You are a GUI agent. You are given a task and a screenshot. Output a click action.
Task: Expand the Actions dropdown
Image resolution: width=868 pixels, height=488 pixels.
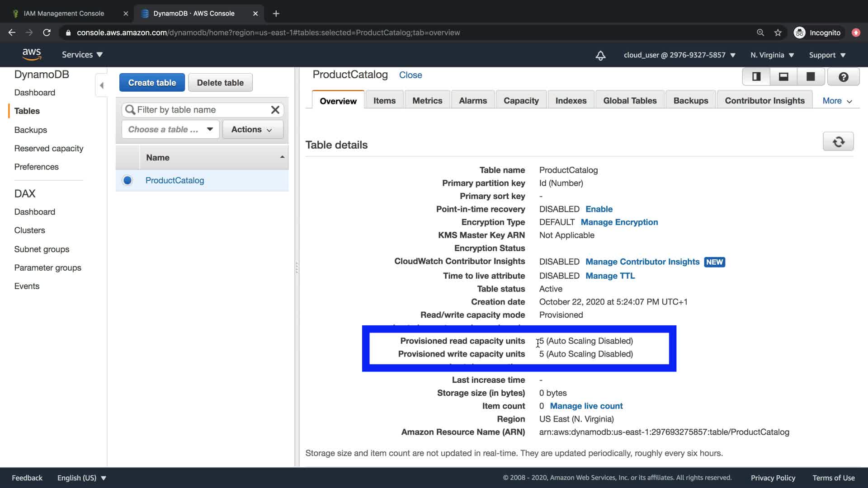pos(252,129)
